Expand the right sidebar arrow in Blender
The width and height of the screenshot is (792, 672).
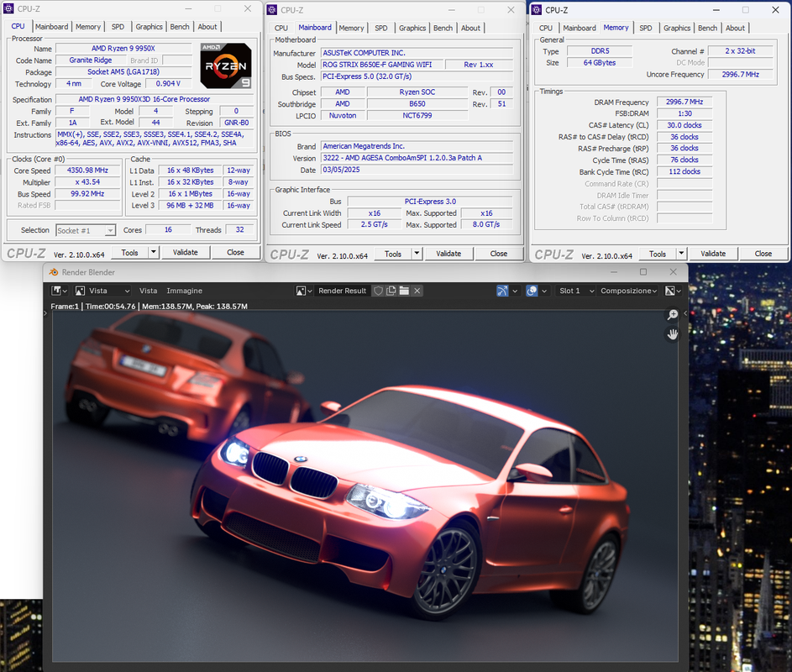685,313
